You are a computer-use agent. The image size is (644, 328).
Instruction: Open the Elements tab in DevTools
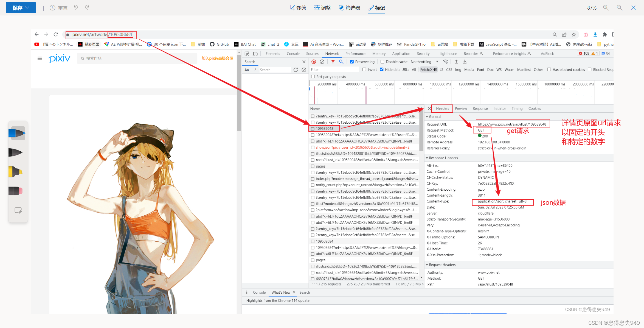(x=273, y=54)
